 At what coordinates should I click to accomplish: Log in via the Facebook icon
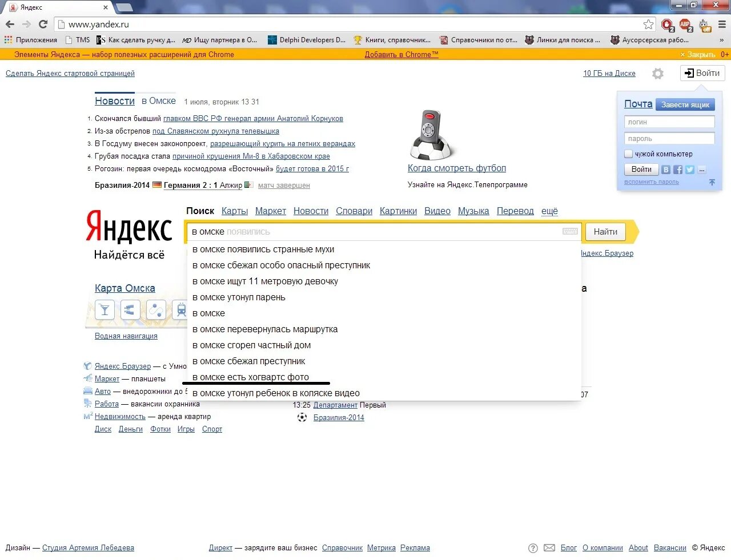[x=678, y=170]
